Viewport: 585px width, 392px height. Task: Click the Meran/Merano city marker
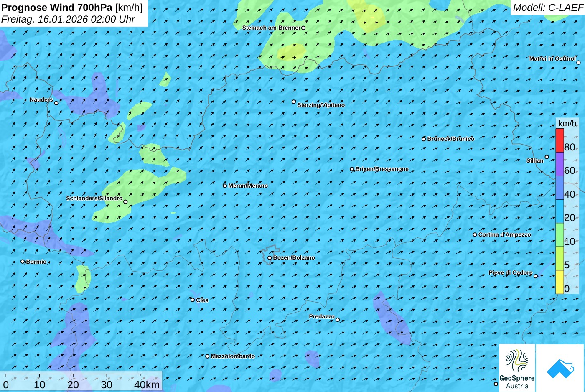tap(225, 186)
